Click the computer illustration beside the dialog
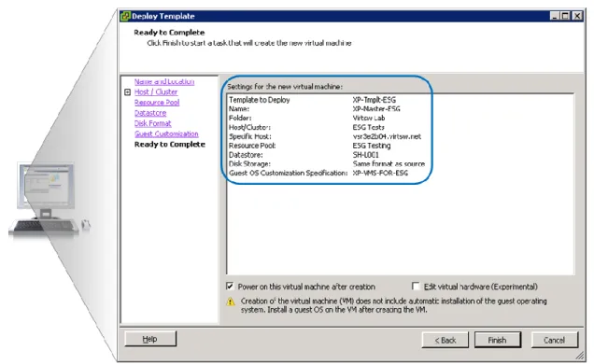Screen dimensions: 594x364 click(x=49, y=201)
